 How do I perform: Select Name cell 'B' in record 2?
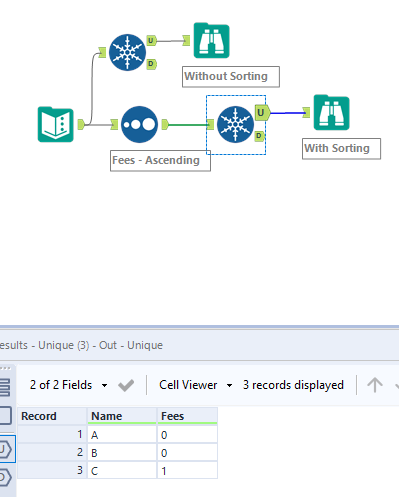coord(122,453)
